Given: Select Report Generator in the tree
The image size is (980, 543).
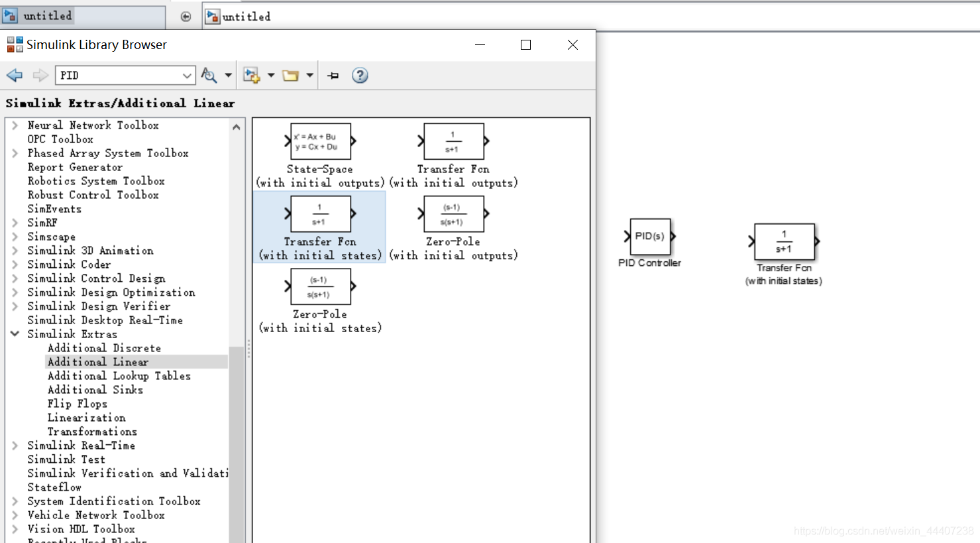Looking at the screenshot, I should point(75,167).
